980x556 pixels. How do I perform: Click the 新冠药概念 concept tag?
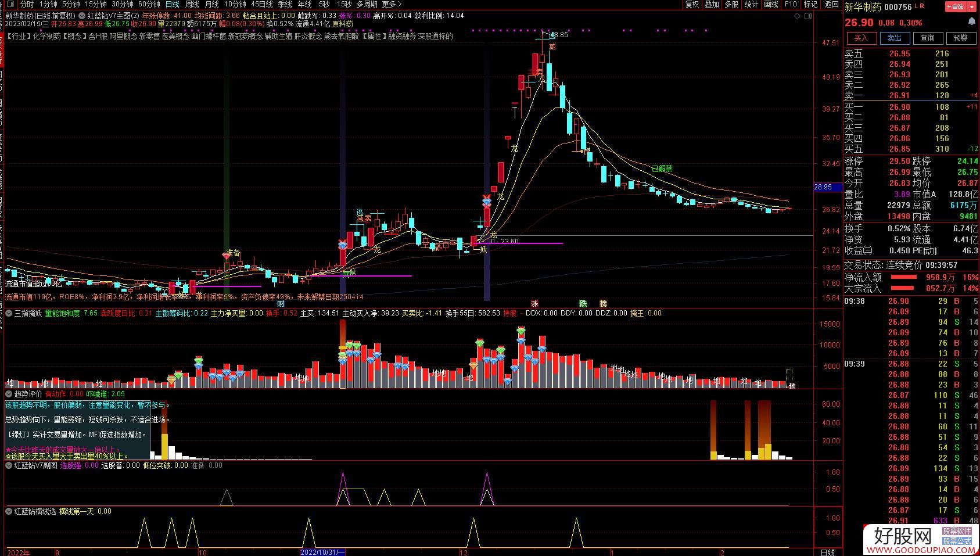click(x=245, y=36)
